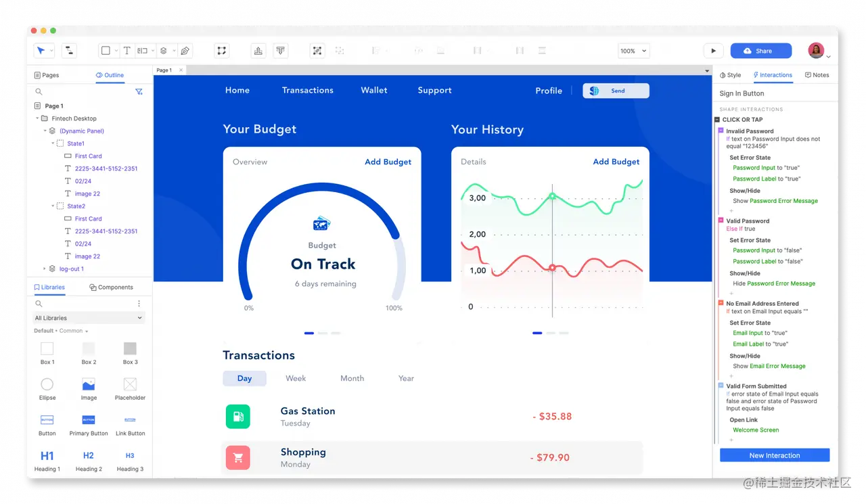Screen dimensions: 866x504
Task: Click the Send button in the canvas header
Action: pyautogui.click(x=616, y=91)
